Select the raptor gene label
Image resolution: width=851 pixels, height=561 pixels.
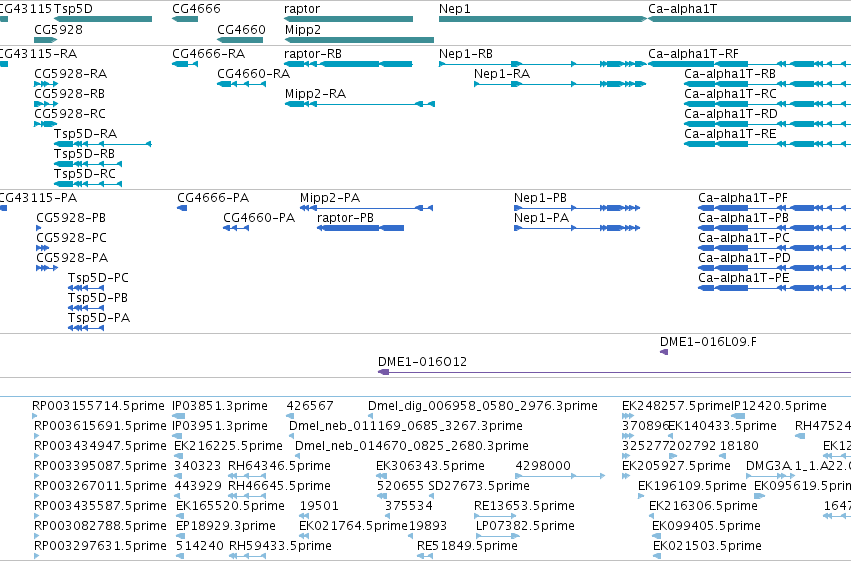(x=302, y=9)
